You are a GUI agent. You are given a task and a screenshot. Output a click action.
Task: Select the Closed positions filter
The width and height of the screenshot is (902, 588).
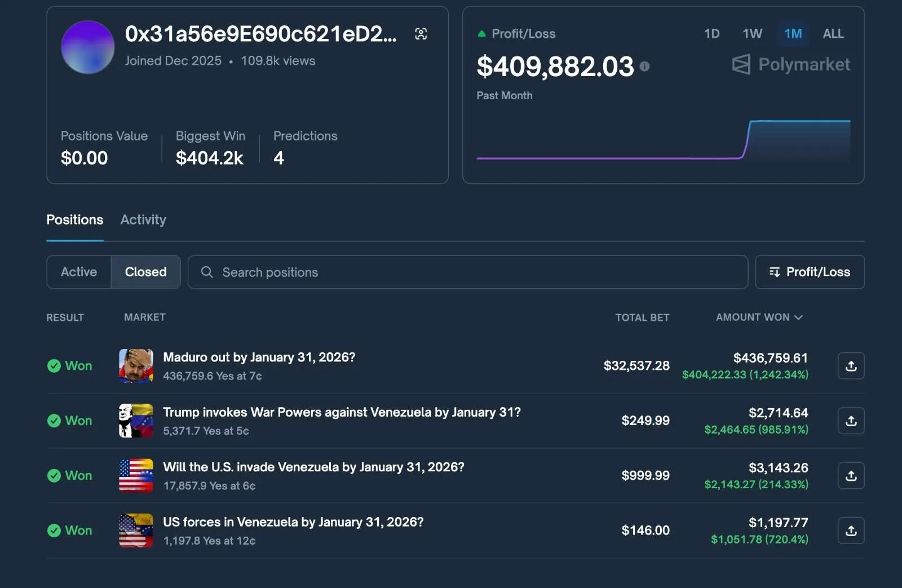[x=145, y=272]
